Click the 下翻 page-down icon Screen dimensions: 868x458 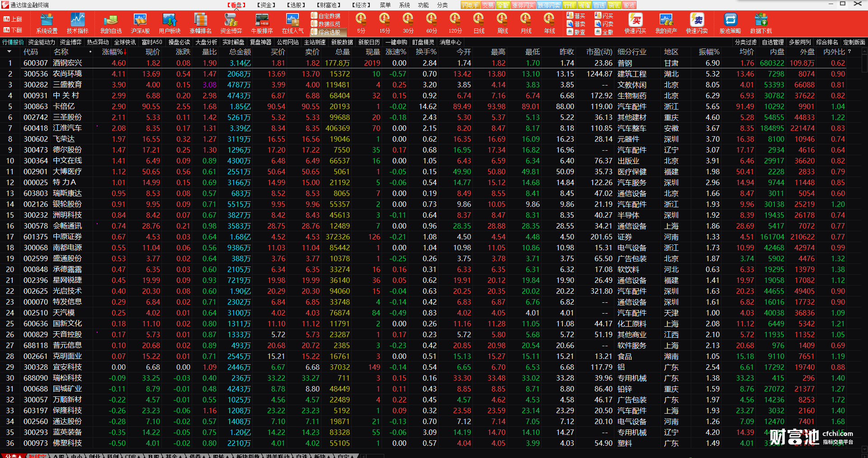coord(13,30)
